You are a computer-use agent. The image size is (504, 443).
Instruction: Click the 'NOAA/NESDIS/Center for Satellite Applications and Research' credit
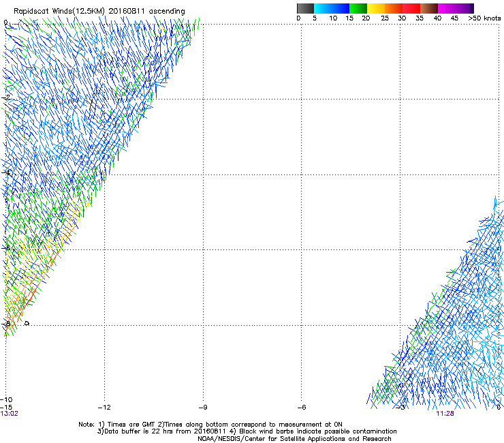[x=294, y=439]
